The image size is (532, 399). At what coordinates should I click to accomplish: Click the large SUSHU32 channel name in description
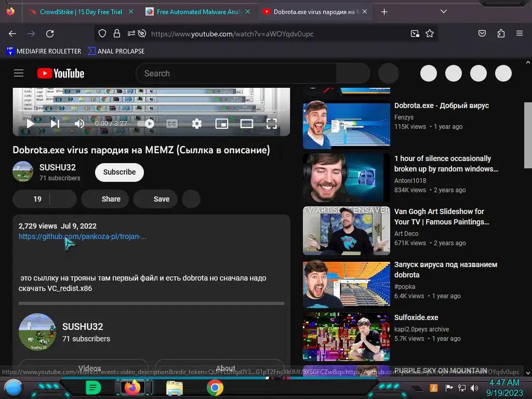83,326
